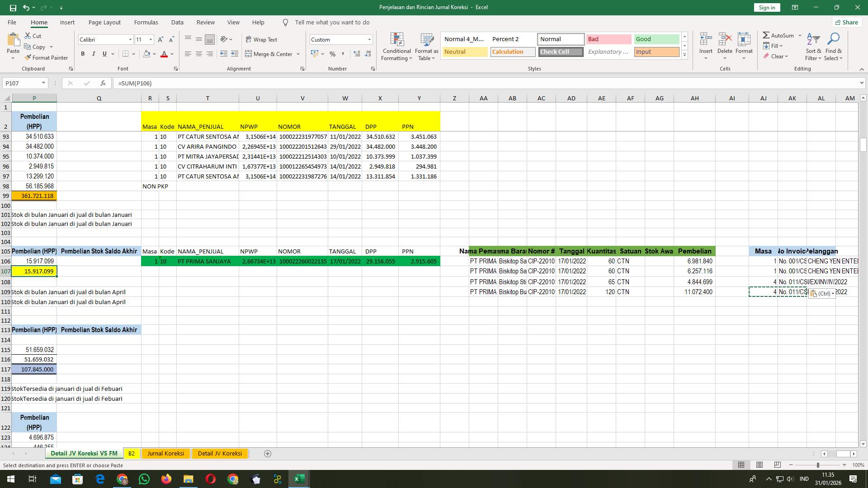The image size is (868, 488).
Task: Adjust the zoom slider
Action: pos(817,465)
